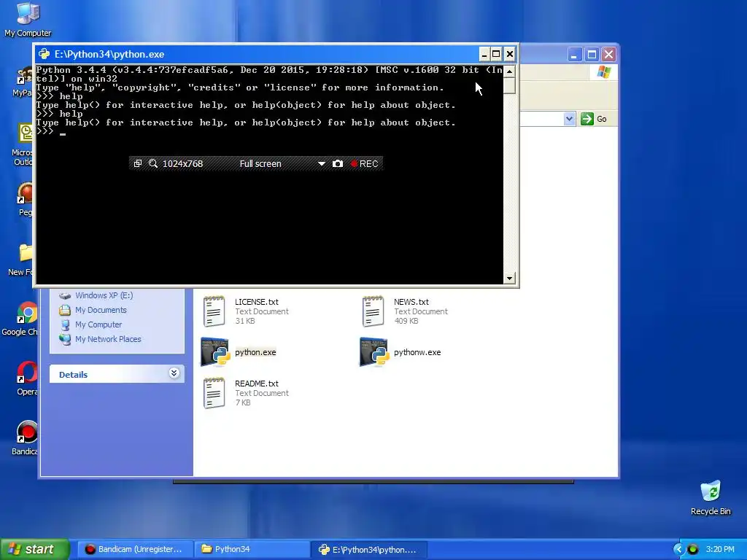The image size is (747, 560).
Task: Open the Explorer address bar dropdown
Action: click(x=569, y=119)
